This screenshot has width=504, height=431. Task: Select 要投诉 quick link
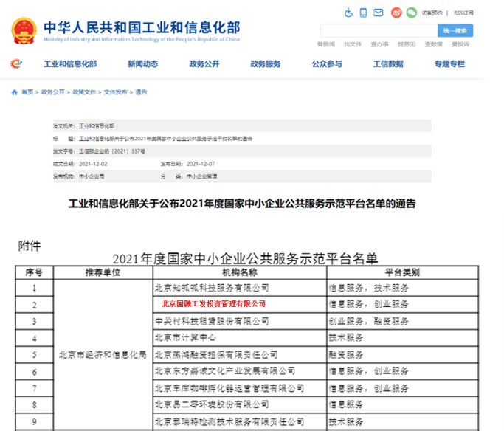click(x=460, y=44)
